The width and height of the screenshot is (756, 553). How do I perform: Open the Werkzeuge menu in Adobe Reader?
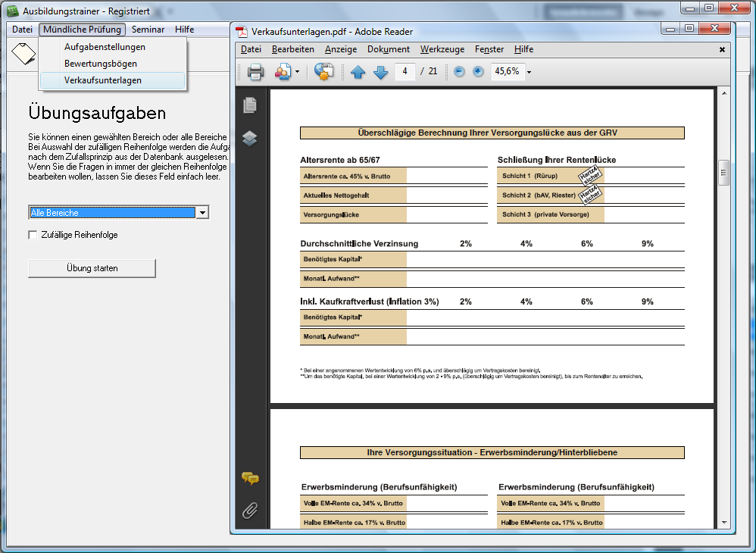pyautogui.click(x=442, y=49)
